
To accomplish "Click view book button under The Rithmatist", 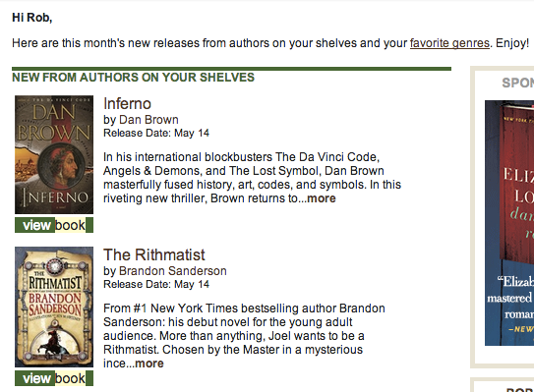I will click(x=54, y=378).
